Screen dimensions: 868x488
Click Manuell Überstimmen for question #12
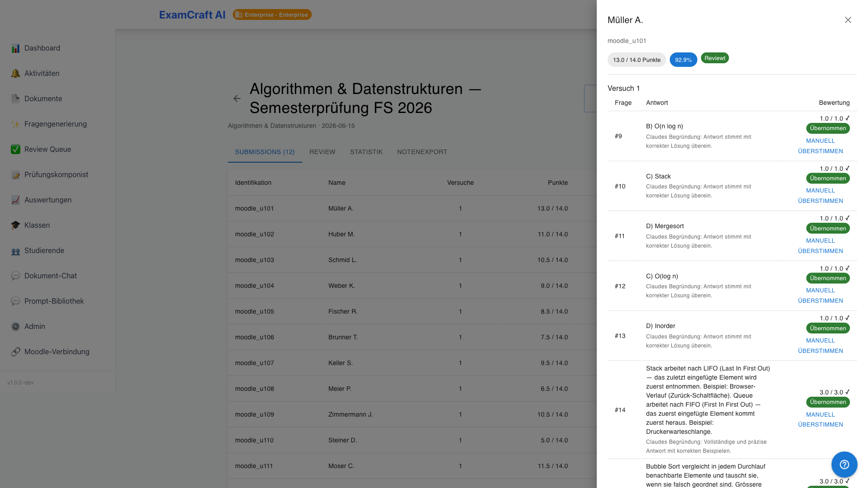(x=821, y=296)
